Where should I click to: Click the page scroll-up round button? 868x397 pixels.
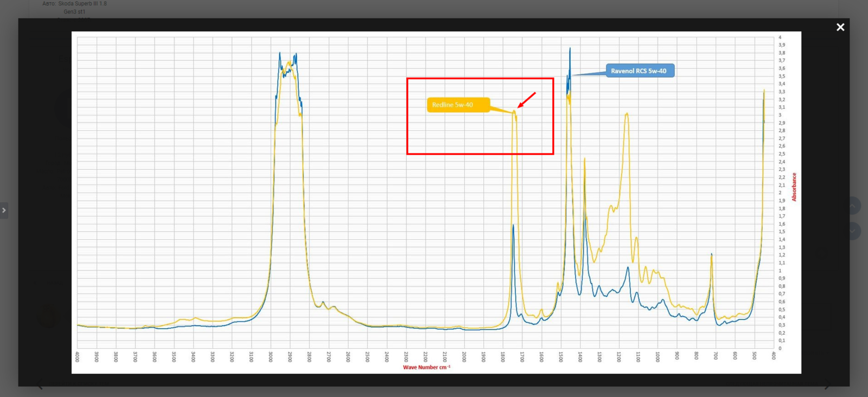pos(852,206)
